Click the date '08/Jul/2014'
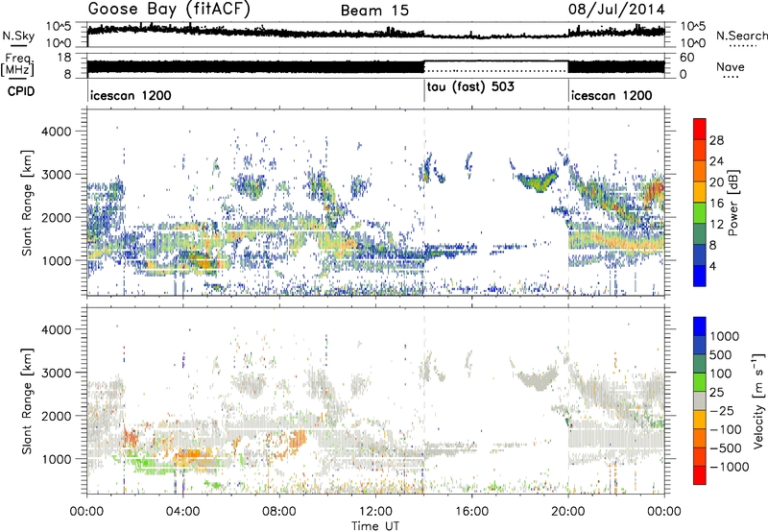The width and height of the screenshot is (768, 532). click(616, 10)
